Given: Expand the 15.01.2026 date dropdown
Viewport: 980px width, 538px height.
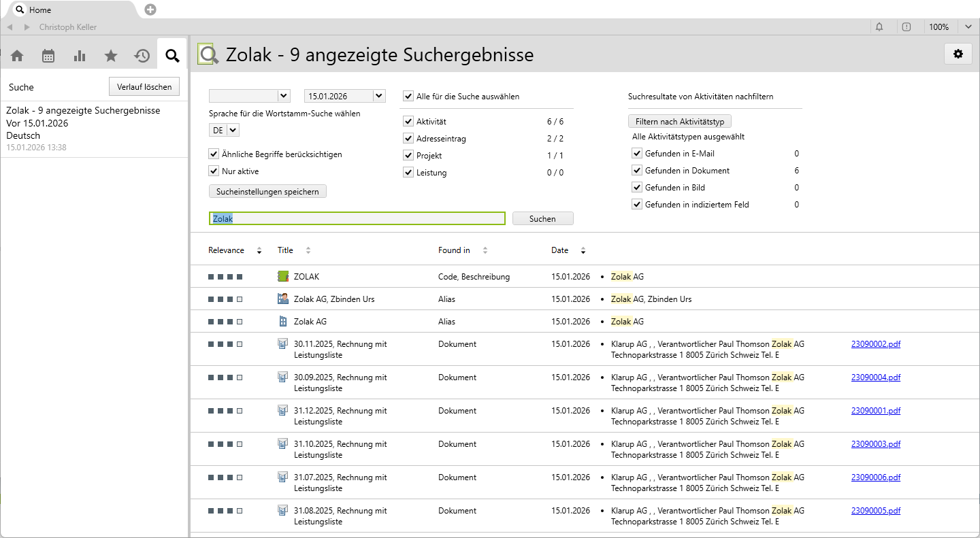Looking at the screenshot, I should tap(379, 96).
